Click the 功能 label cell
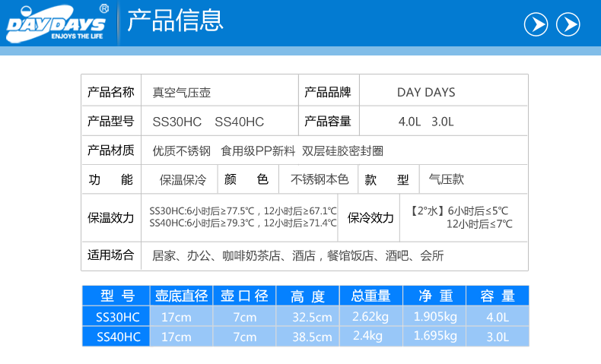 (111, 179)
